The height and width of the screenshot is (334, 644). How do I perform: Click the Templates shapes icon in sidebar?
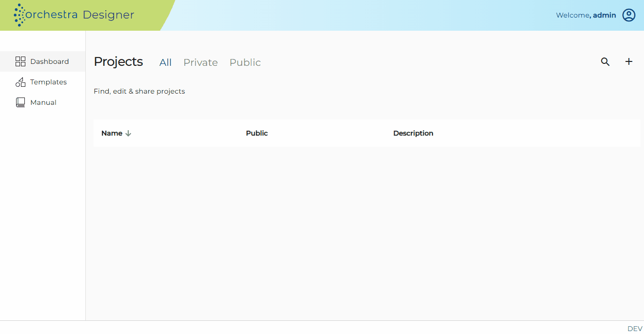[x=20, y=82]
